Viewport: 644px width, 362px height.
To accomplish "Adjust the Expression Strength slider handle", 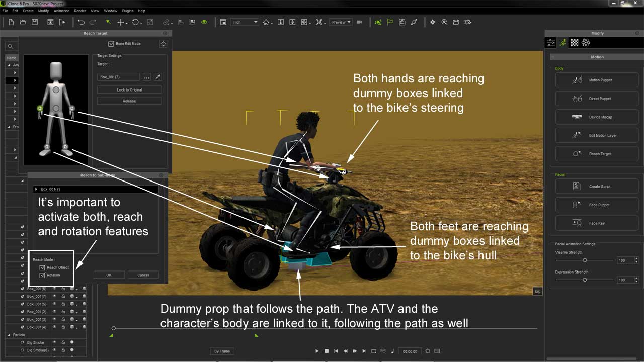I will [585, 280].
